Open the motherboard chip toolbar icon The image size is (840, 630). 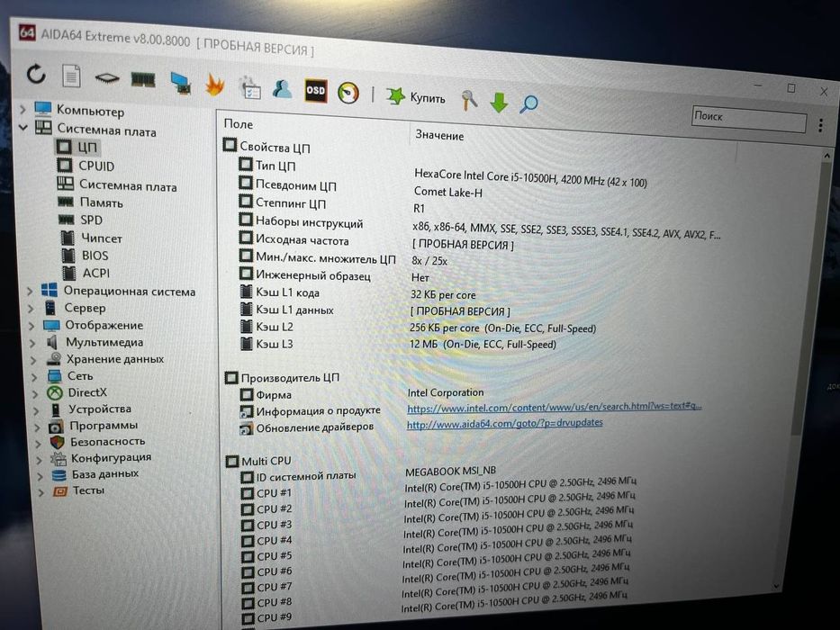[106, 78]
